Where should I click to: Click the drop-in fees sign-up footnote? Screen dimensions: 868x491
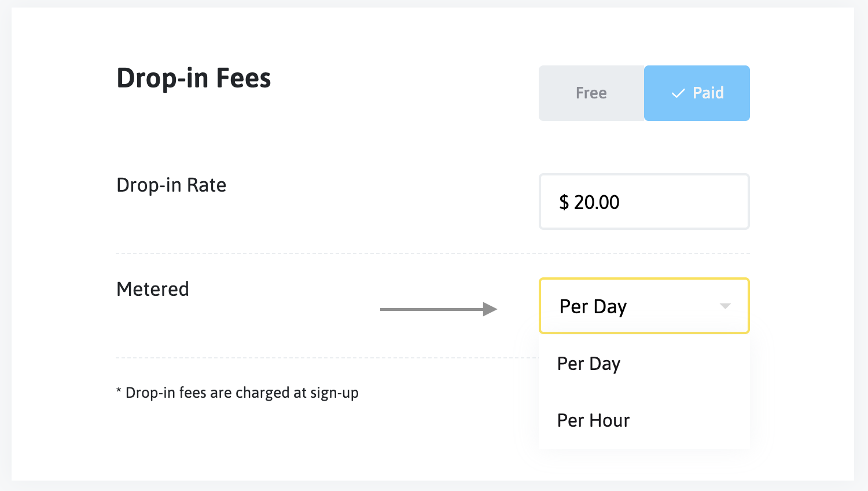(x=241, y=393)
